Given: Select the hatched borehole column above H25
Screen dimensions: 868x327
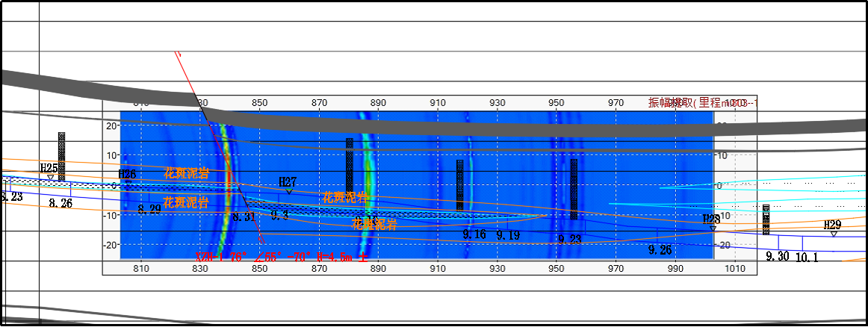Looking at the screenshot, I should pos(62,155).
